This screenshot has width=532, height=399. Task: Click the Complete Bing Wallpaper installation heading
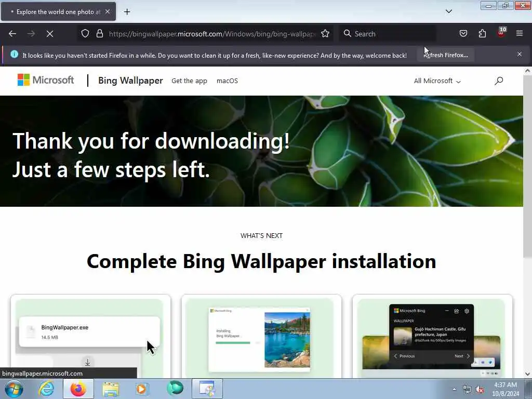261,261
